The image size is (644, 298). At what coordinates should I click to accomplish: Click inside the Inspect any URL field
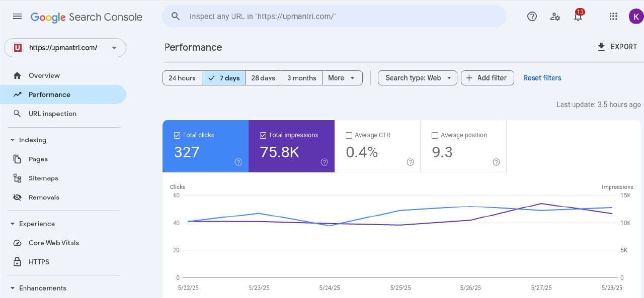tap(334, 16)
